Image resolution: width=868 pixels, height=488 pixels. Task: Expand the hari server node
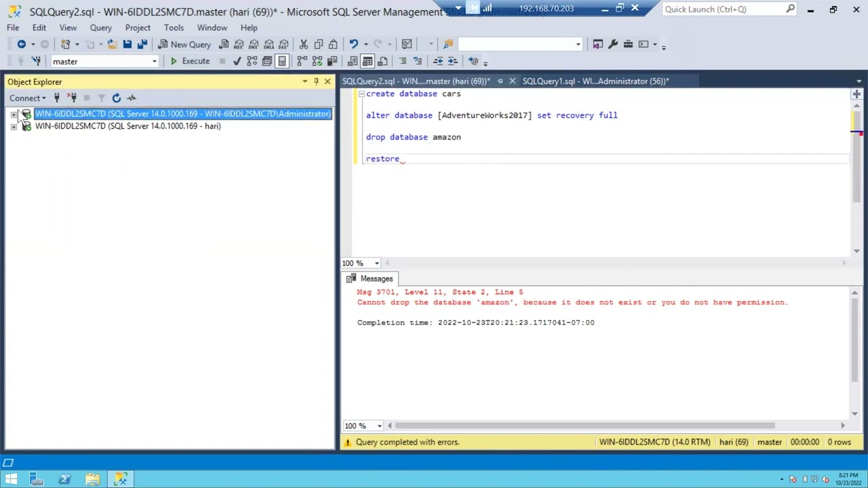pyautogui.click(x=14, y=126)
